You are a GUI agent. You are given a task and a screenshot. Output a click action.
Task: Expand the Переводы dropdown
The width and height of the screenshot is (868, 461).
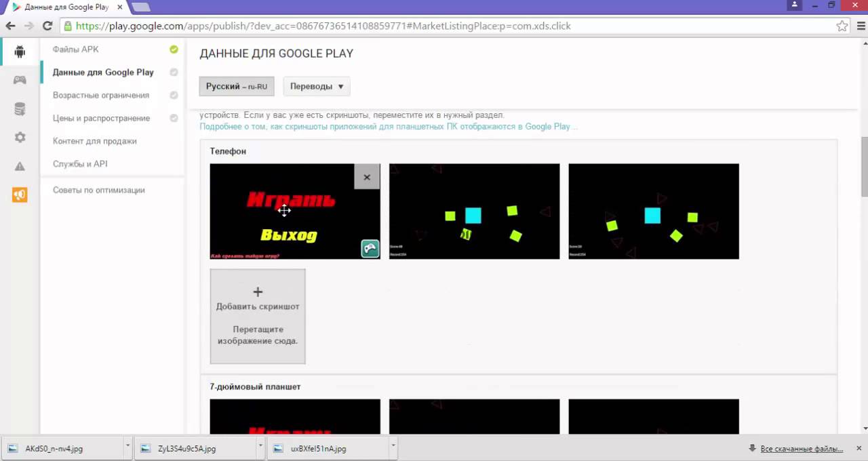pos(317,86)
